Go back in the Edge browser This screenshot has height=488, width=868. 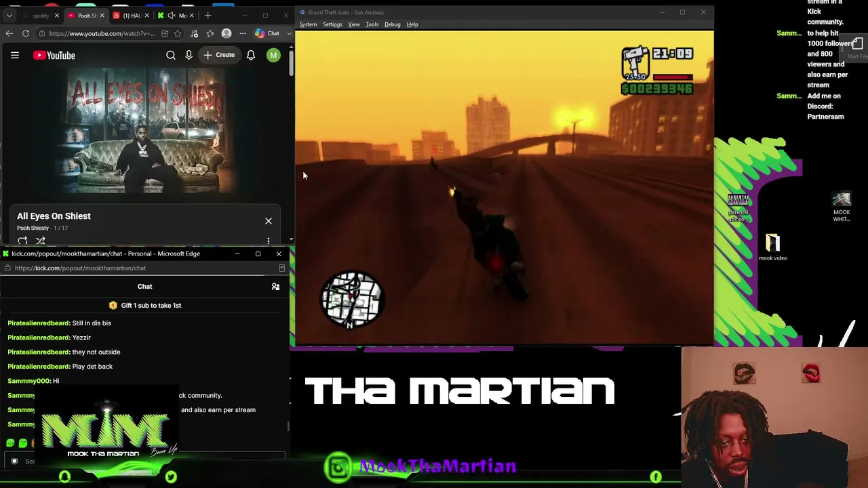coord(9,33)
